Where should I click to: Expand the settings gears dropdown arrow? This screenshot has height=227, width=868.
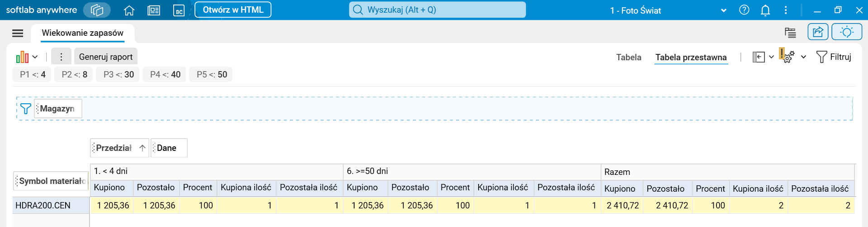coord(804,57)
